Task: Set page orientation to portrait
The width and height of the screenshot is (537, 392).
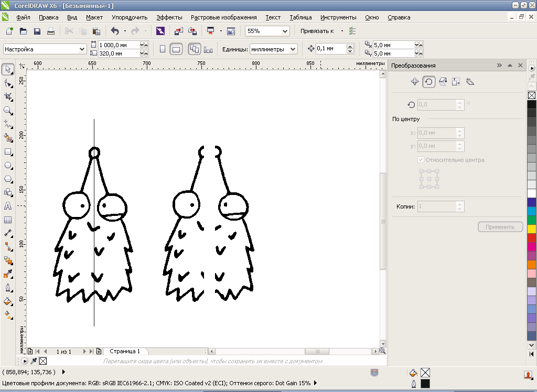Action: [x=163, y=49]
